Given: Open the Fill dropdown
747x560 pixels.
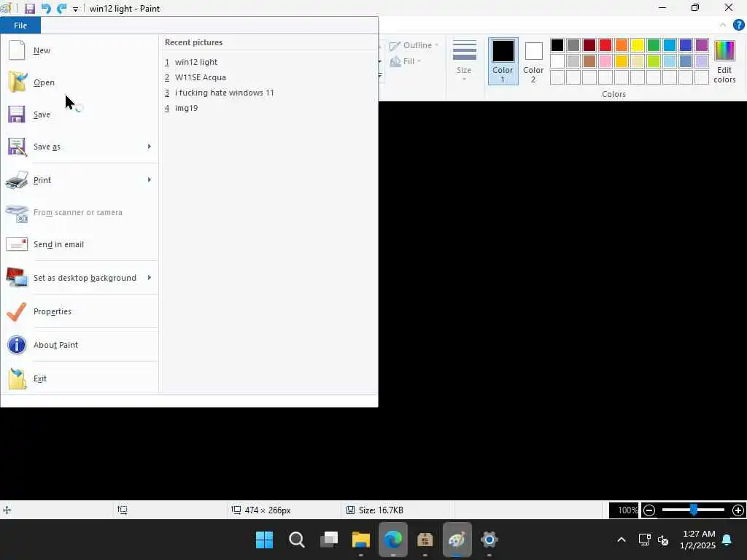Looking at the screenshot, I should click(x=406, y=61).
